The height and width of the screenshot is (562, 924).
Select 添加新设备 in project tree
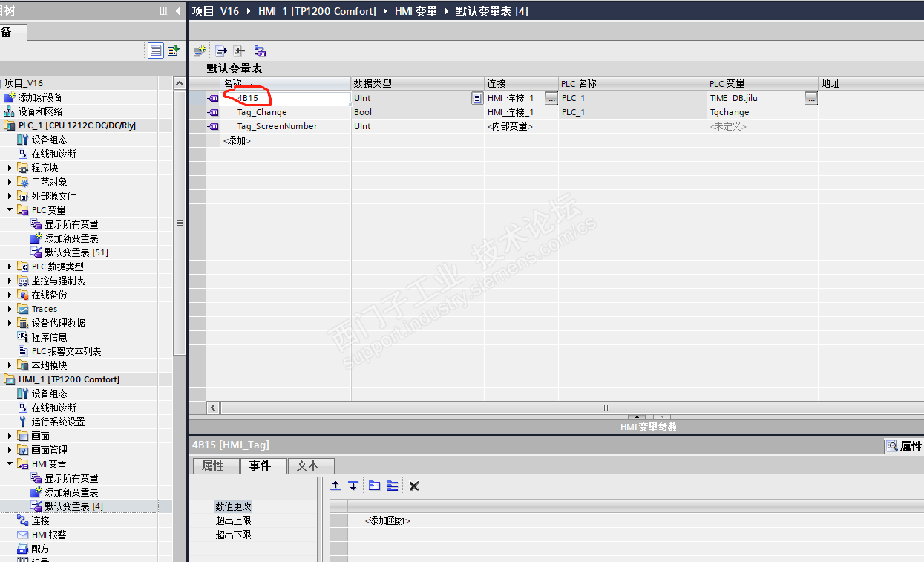click(40, 97)
